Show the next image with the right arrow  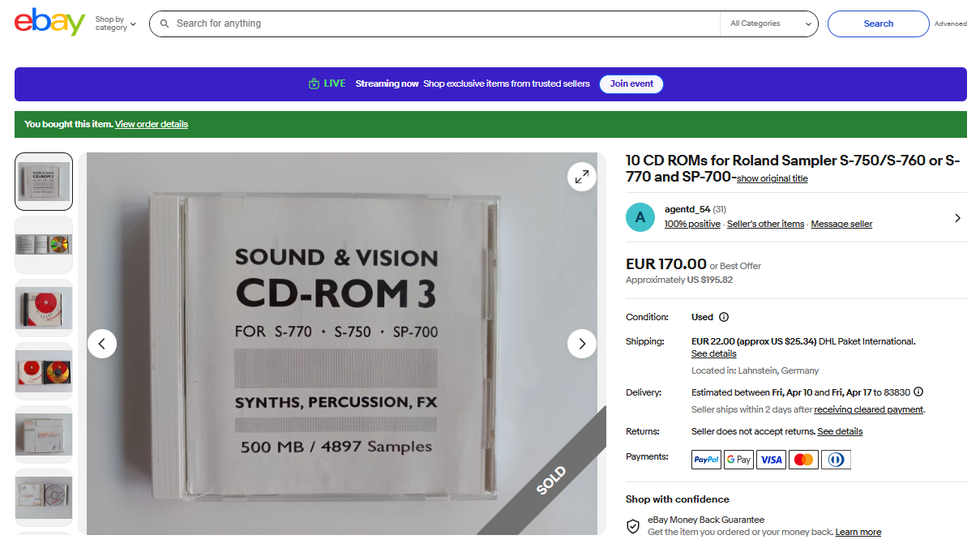click(x=582, y=344)
